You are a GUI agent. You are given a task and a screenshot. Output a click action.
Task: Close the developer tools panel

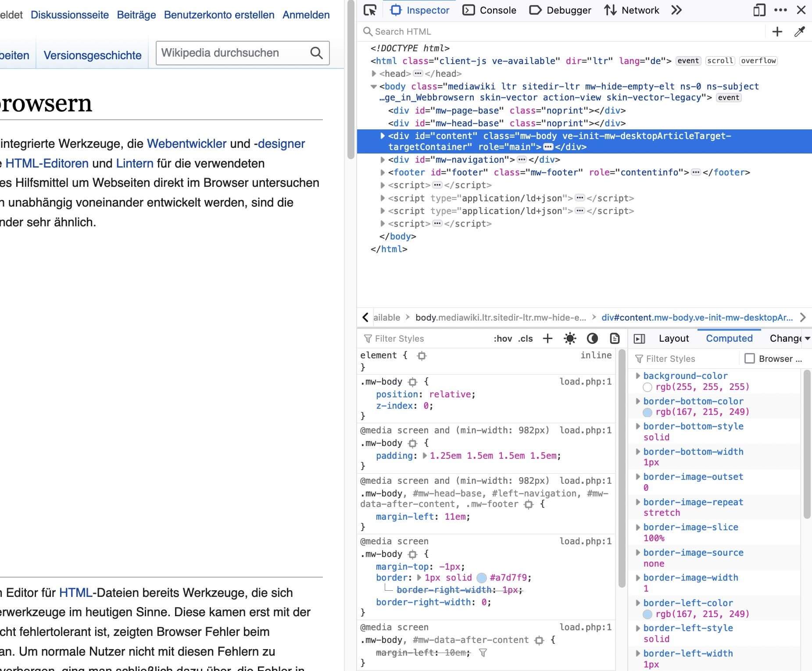[801, 10]
